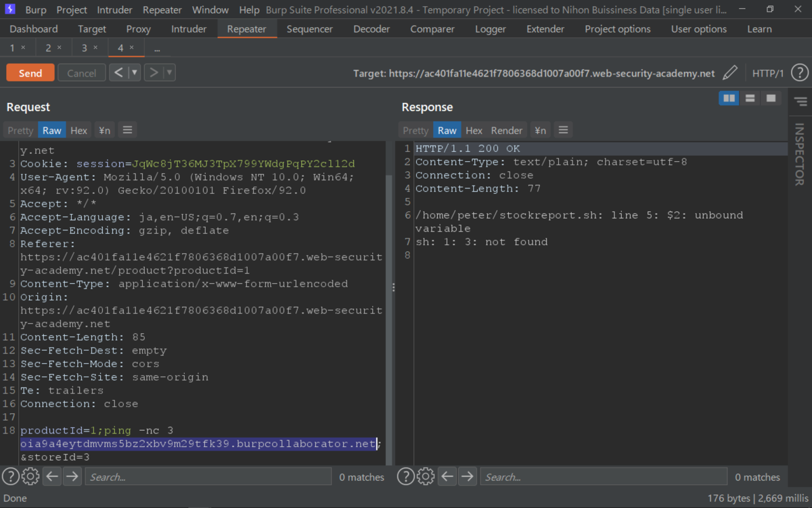Open Request search help icon
The height and width of the screenshot is (508, 812).
pos(10,477)
